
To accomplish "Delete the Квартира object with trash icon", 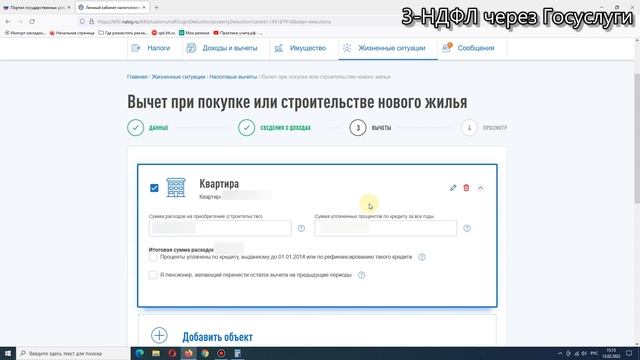I will click(x=466, y=188).
